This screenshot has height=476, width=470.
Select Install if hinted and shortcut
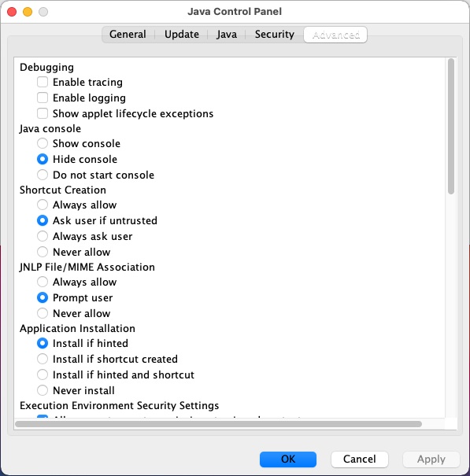coord(43,375)
